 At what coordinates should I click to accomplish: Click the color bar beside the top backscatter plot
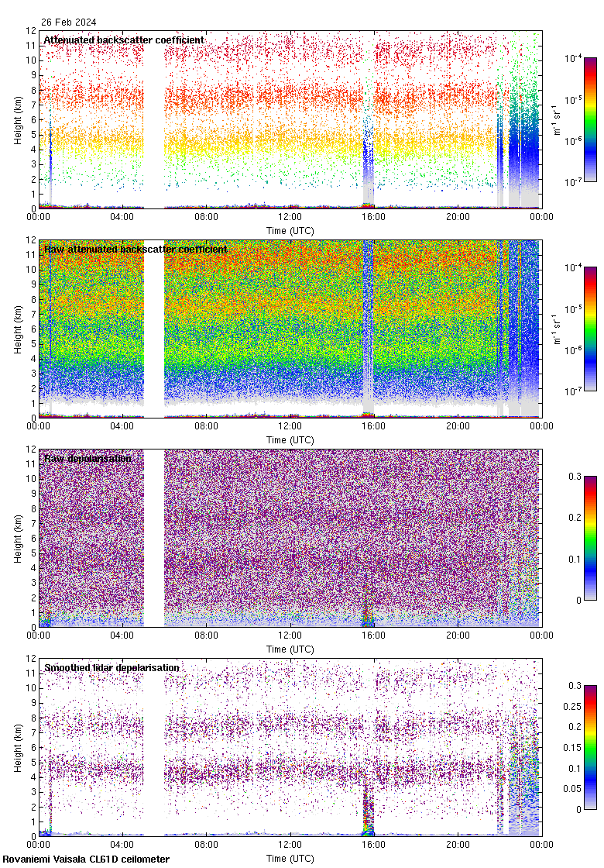589,120
